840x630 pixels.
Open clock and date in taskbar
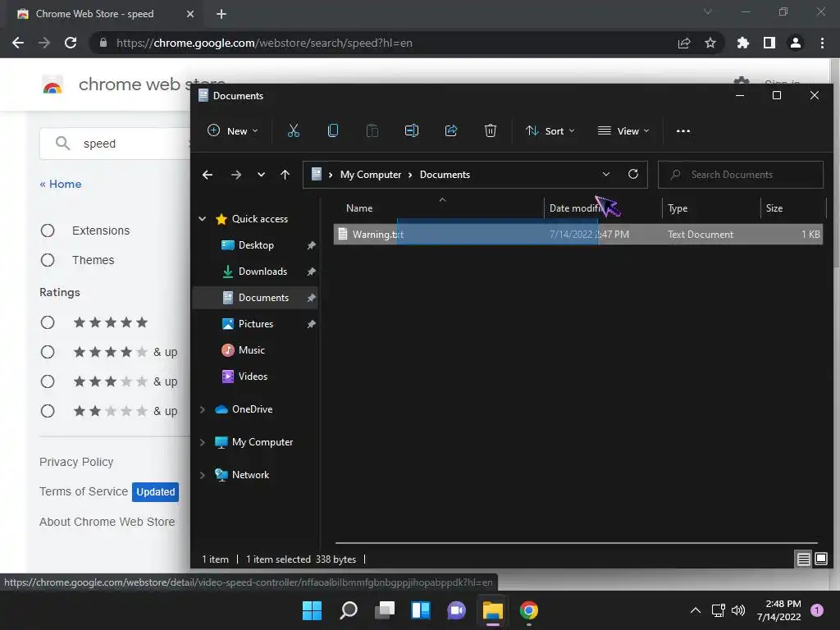click(778, 610)
